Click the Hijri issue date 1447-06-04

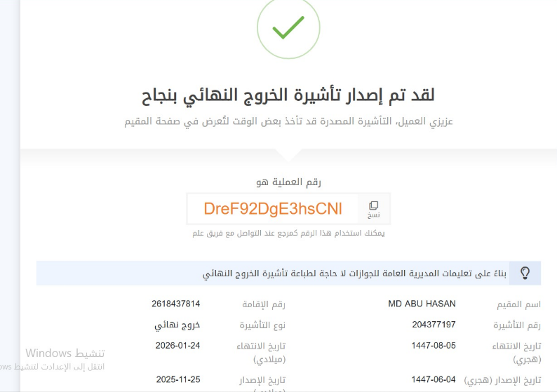434,379
